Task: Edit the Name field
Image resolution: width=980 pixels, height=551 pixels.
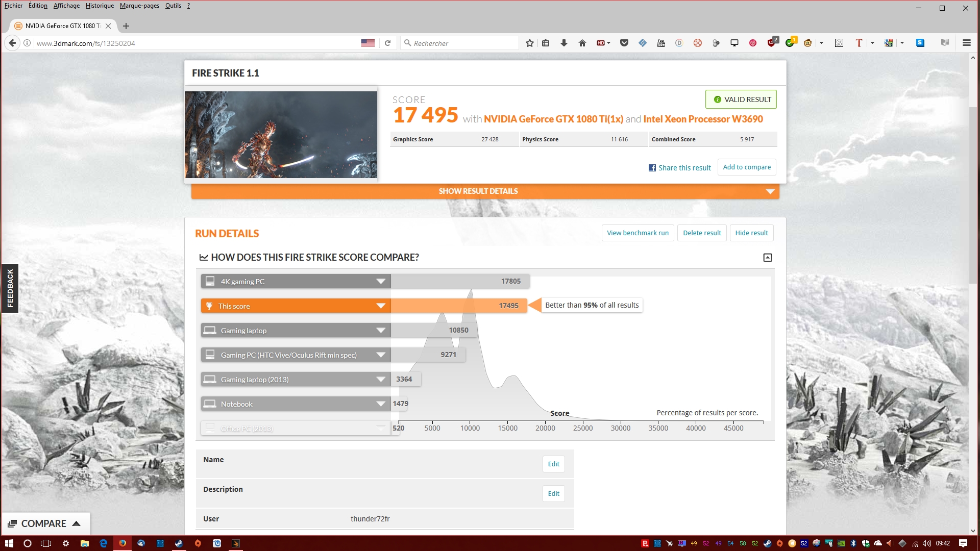Action: pyautogui.click(x=553, y=464)
